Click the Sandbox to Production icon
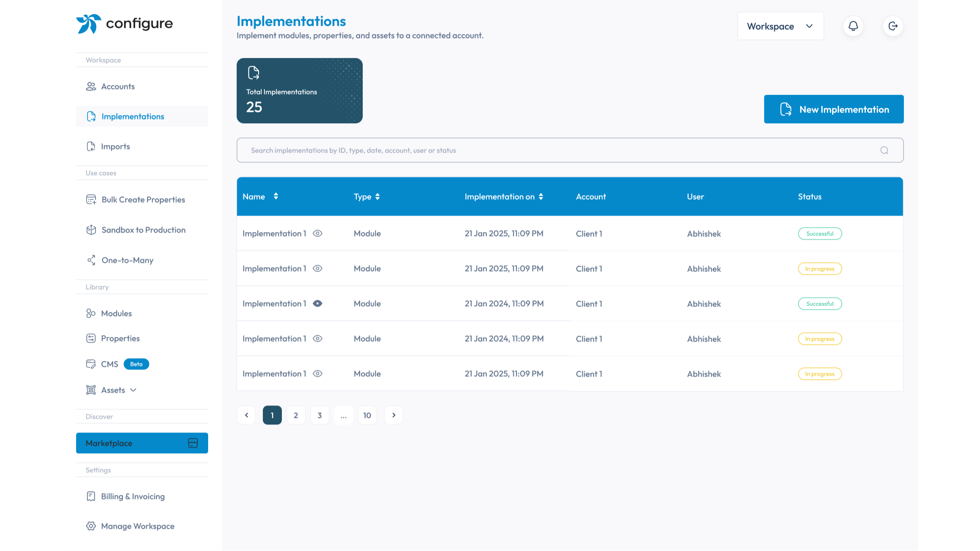Viewport: 980px width, 551px height. [91, 230]
